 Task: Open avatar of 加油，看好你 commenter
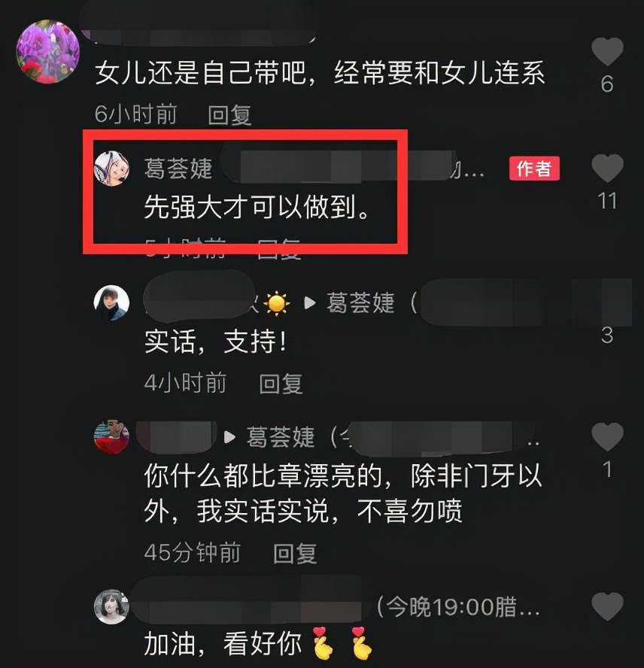tap(111, 606)
